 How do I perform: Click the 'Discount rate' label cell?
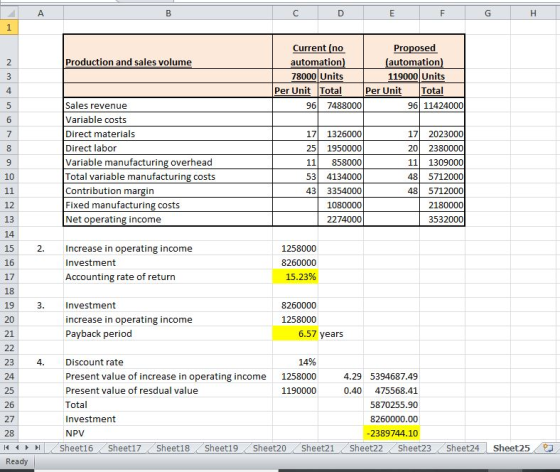168,362
